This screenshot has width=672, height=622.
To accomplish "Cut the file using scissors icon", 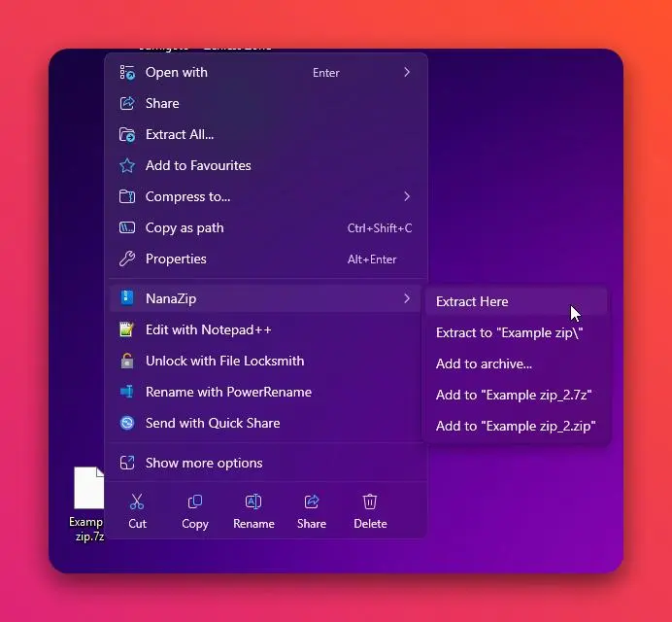I will click(x=137, y=501).
